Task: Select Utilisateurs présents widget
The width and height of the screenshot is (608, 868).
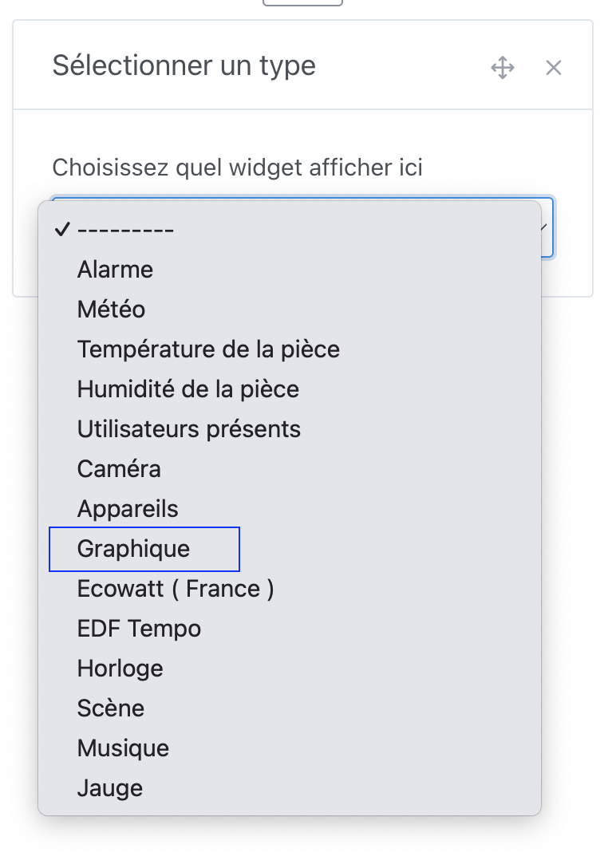Action: (188, 429)
